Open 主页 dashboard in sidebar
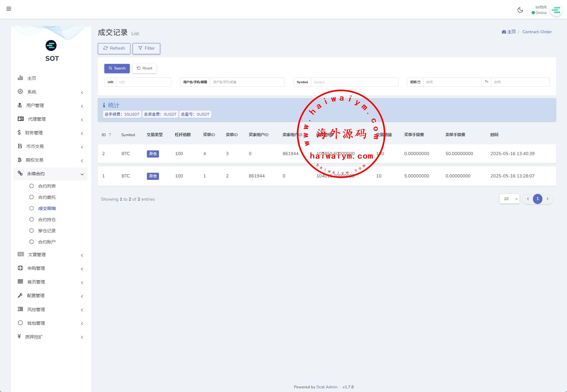The width and height of the screenshot is (567, 392). 31,78
